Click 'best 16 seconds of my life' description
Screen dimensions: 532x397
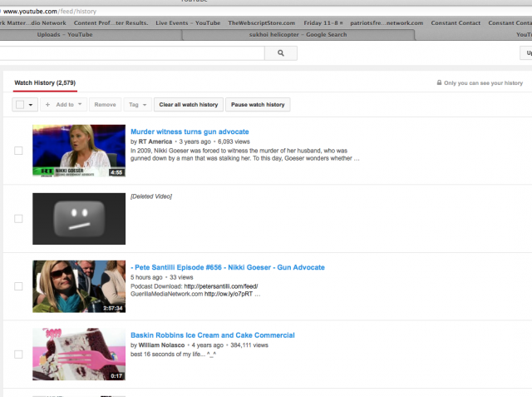tap(174, 355)
